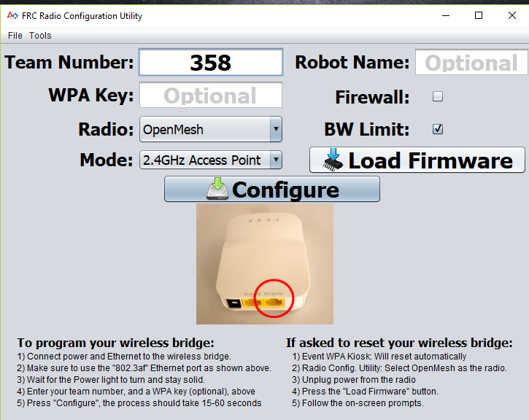The height and width of the screenshot is (420, 529).
Task: Click the 'To program your wireless bridge:' heading
Action: (x=116, y=343)
